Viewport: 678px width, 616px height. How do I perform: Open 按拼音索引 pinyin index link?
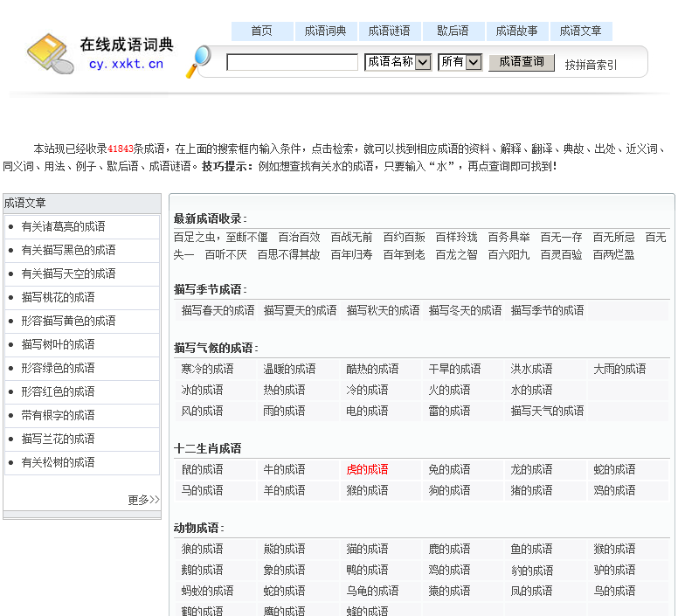(591, 65)
